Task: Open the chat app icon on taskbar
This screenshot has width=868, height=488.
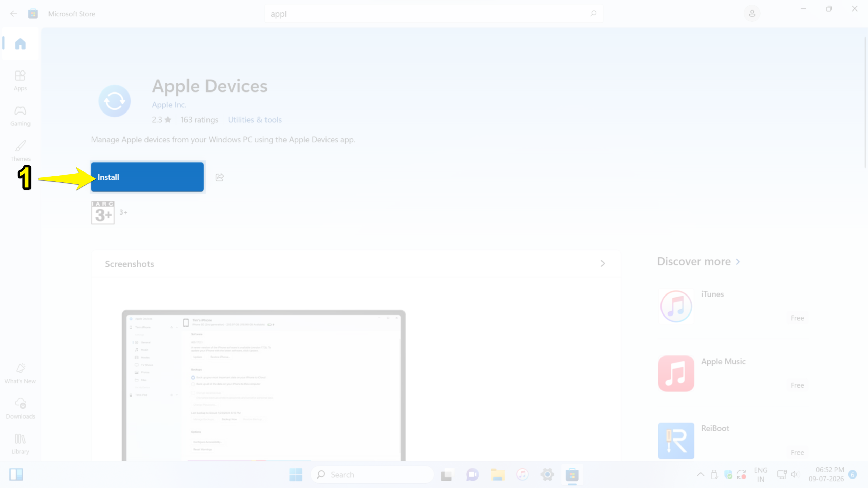Action: 472,474
